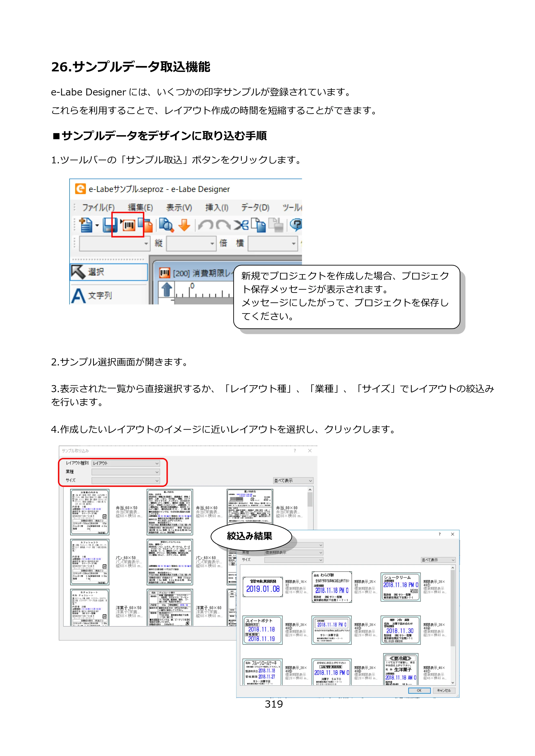Open the サイズ dropdown in sample import dialog
The height and width of the screenshot is (756, 535).
click(x=125, y=481)
